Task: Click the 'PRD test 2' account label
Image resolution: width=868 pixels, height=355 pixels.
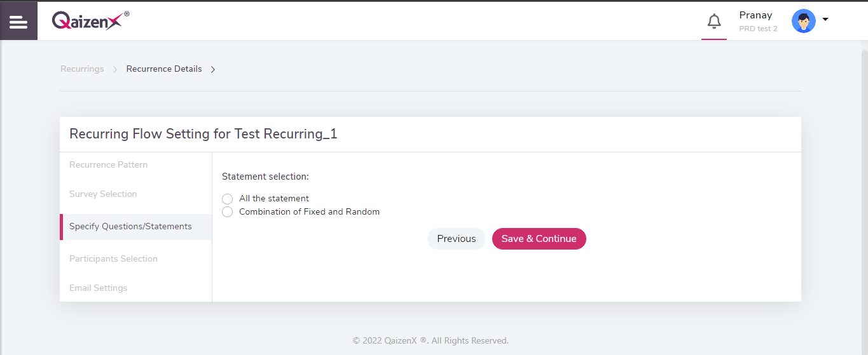Action: (758, 29)
